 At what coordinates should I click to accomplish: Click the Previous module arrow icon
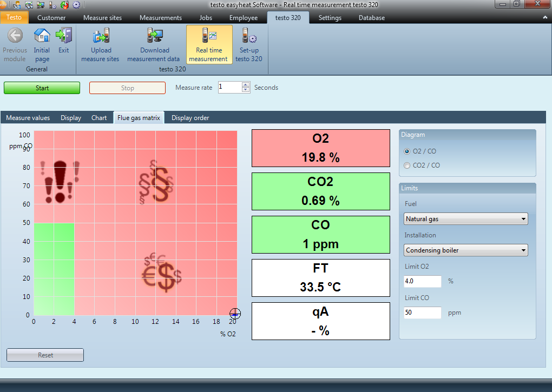point(15,36)
